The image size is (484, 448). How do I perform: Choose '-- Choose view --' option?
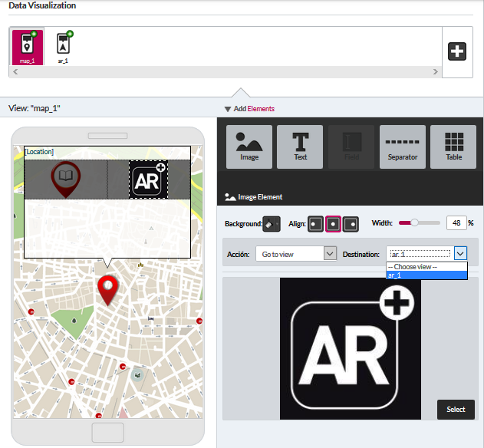coord(426,267)
